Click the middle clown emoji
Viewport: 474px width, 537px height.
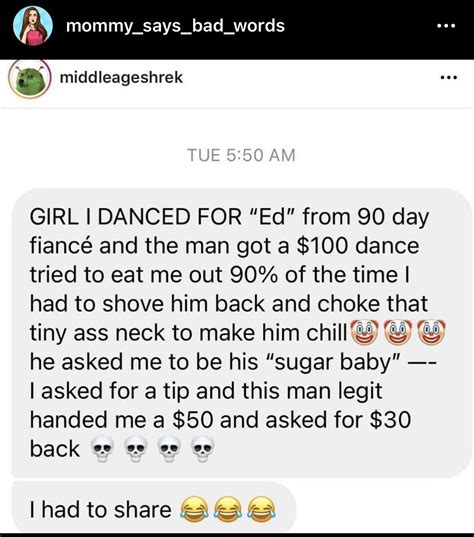coord(398,332)
